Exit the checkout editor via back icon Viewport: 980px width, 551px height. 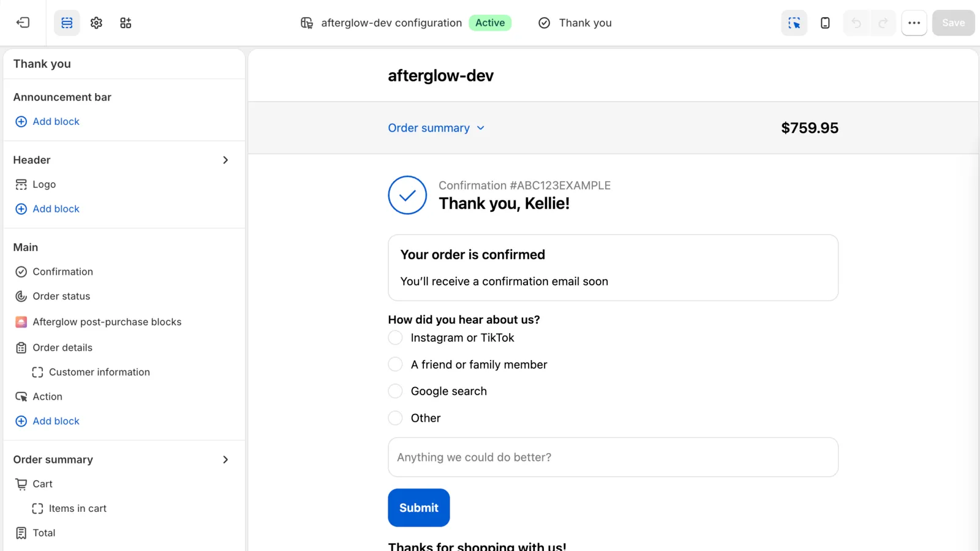click(x=23, y=23)
